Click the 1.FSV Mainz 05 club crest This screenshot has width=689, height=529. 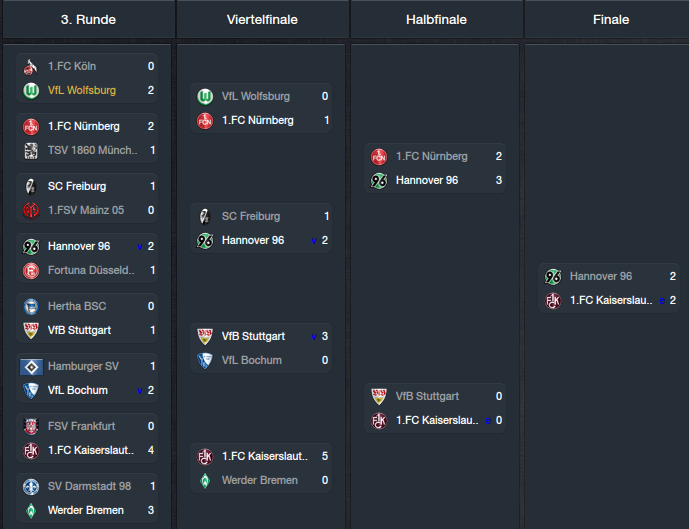(31, 210)
